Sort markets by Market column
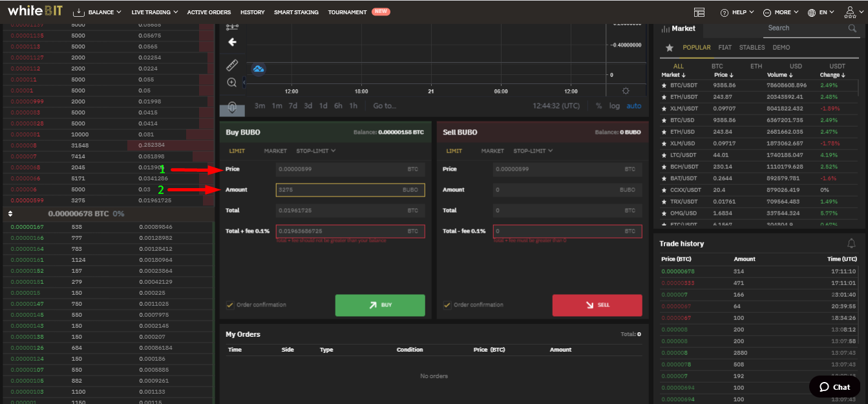Screen dimensions: 868x404 [673, 75]
